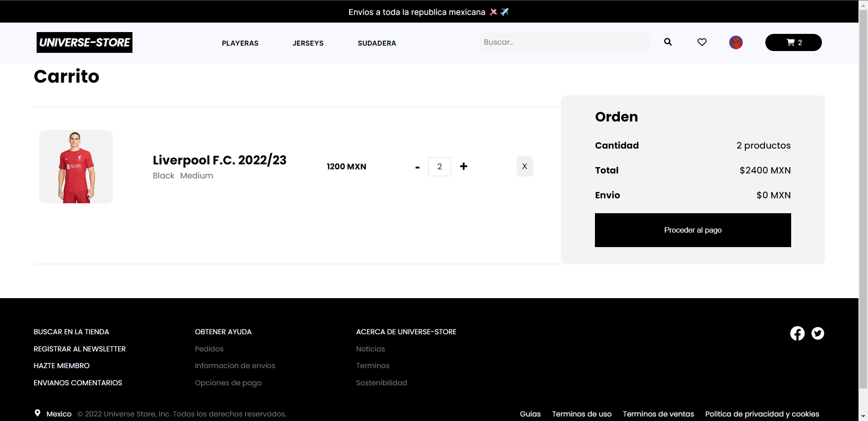This screenshot has width=868, height=421.
Task: Click the 2 productos quantity text
Action: 764,145
